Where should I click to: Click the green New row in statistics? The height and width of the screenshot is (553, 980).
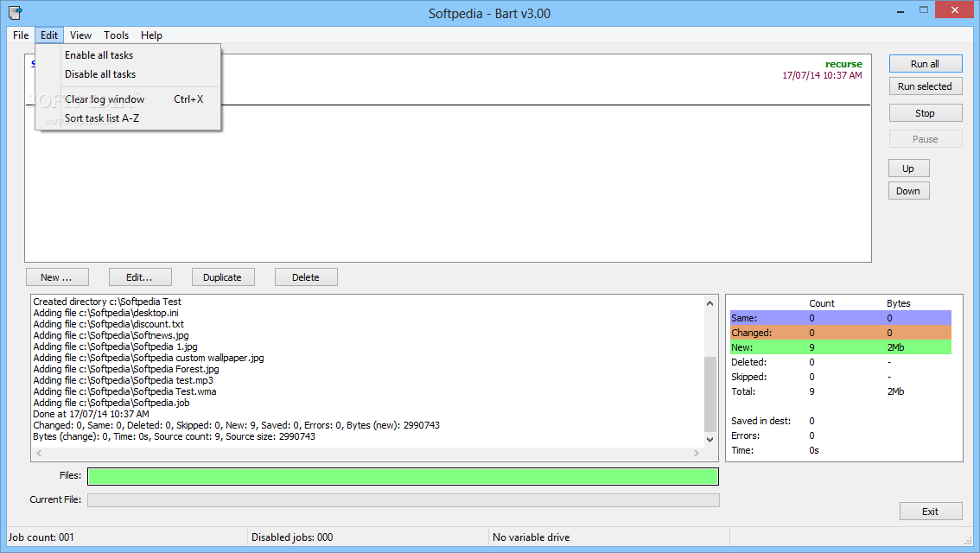841,347
